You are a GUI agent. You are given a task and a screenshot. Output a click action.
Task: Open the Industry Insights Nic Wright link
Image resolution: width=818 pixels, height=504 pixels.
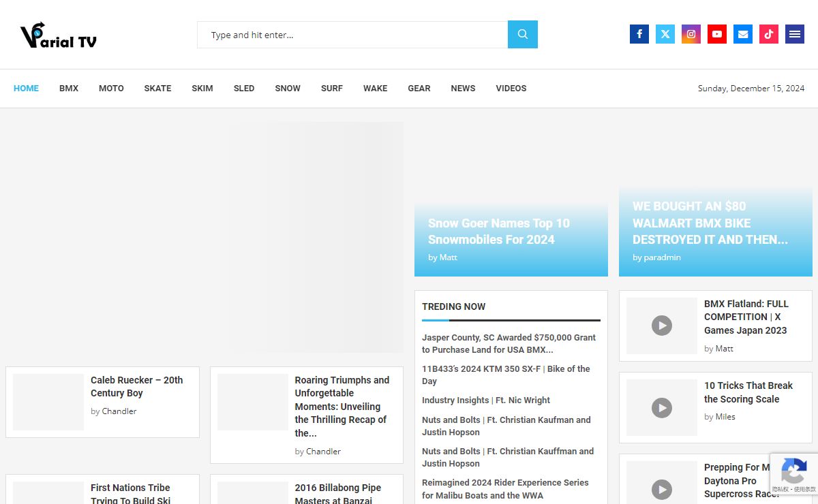click(x=485, y=400)
